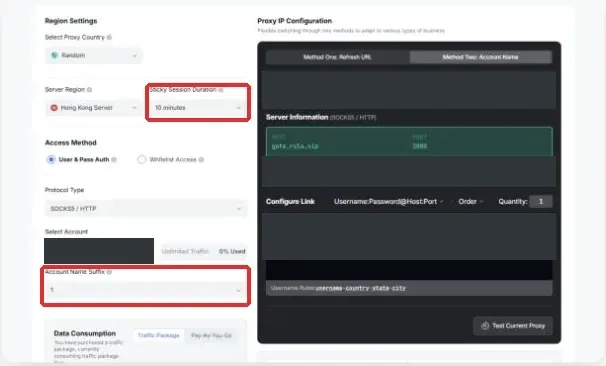Click the Hong Kong flag icon

pyautogui.click(x=54, y=108)
